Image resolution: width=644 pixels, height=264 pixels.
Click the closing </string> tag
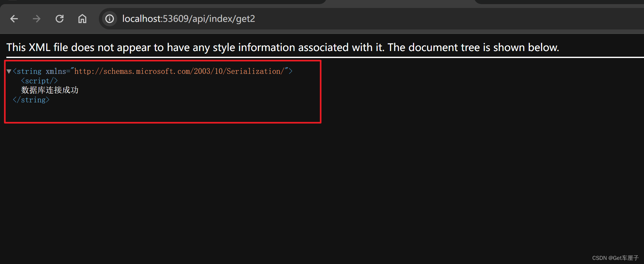point(31,100)
